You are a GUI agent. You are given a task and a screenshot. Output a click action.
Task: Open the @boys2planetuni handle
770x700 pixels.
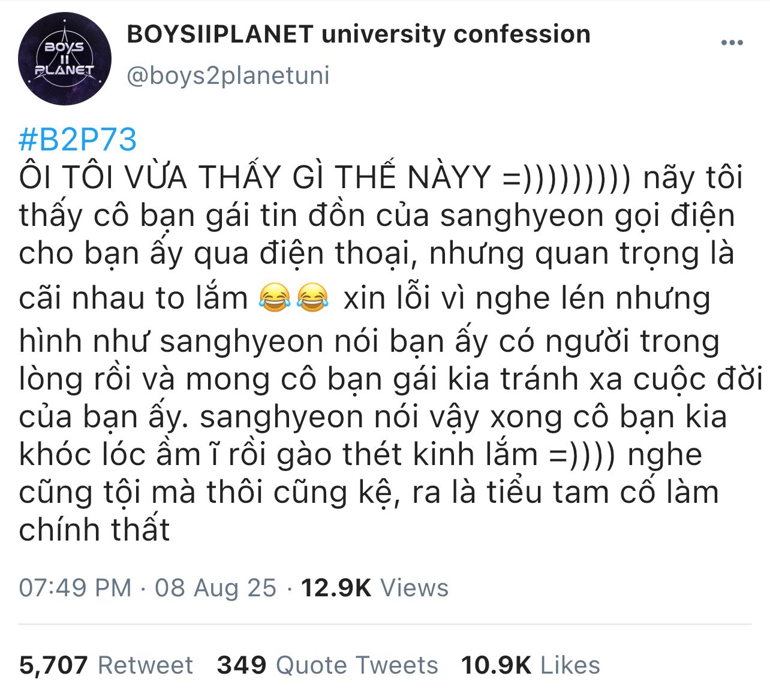(228, 76)
